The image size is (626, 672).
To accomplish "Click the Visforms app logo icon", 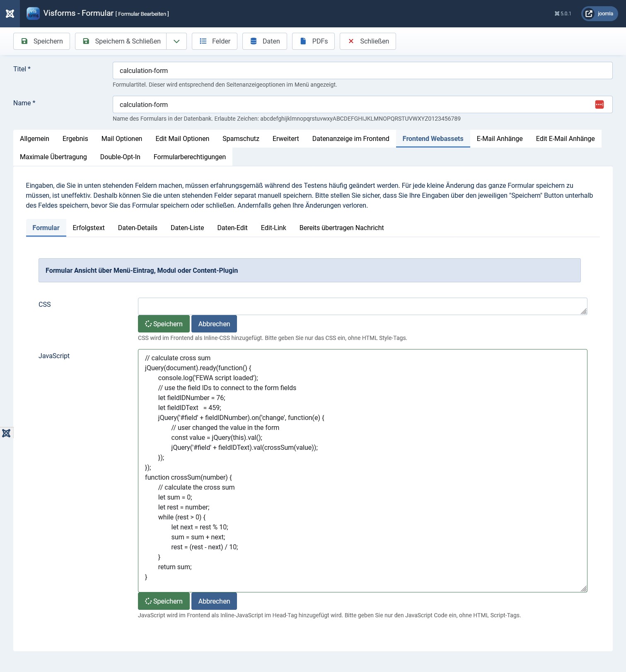I will pyautogui.click(x=33, y=14).
